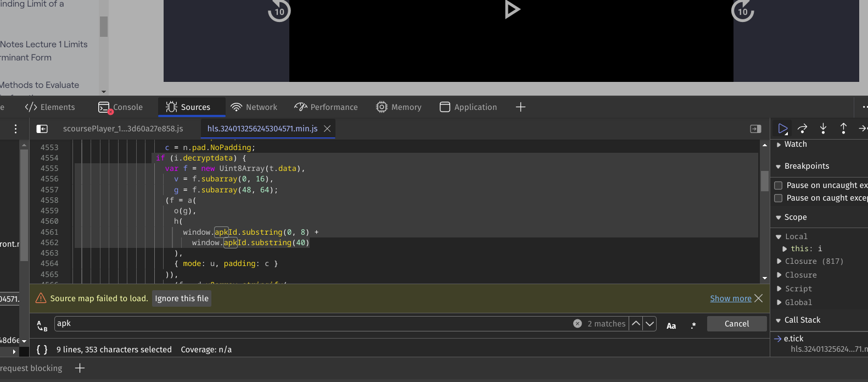This screenshot has width=868, height=382.
Task: Add a new DevTools tab with plus
Action: click(x=520, y=107)
